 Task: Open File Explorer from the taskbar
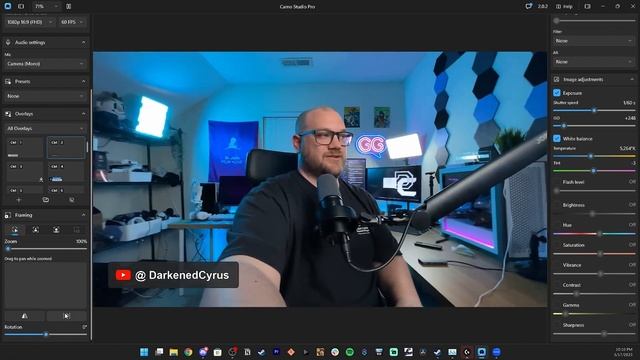173,352
